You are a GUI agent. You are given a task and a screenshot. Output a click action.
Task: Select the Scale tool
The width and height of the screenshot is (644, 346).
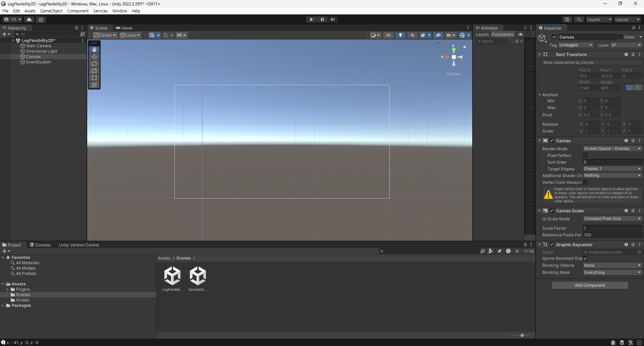[94, 71]
